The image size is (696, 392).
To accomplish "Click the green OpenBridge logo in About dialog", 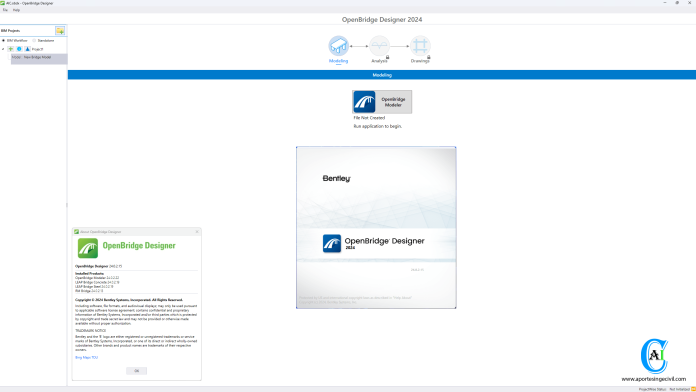I will (88, 248).
